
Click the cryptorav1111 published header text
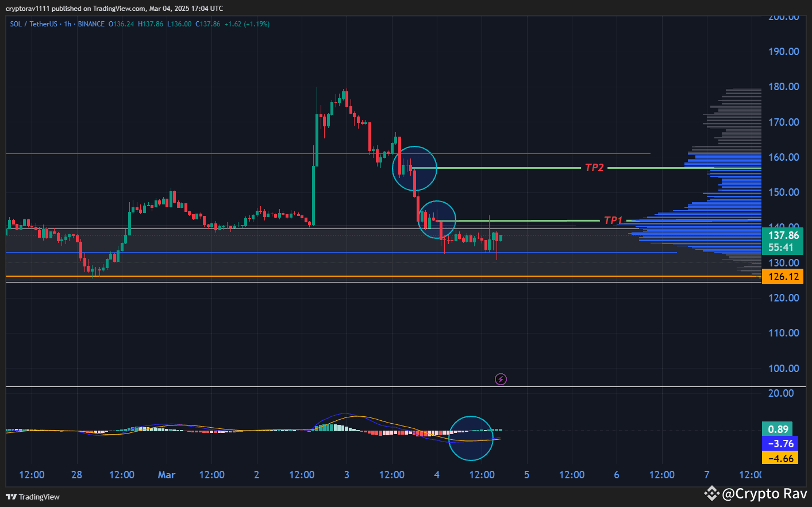pos(114,9)
